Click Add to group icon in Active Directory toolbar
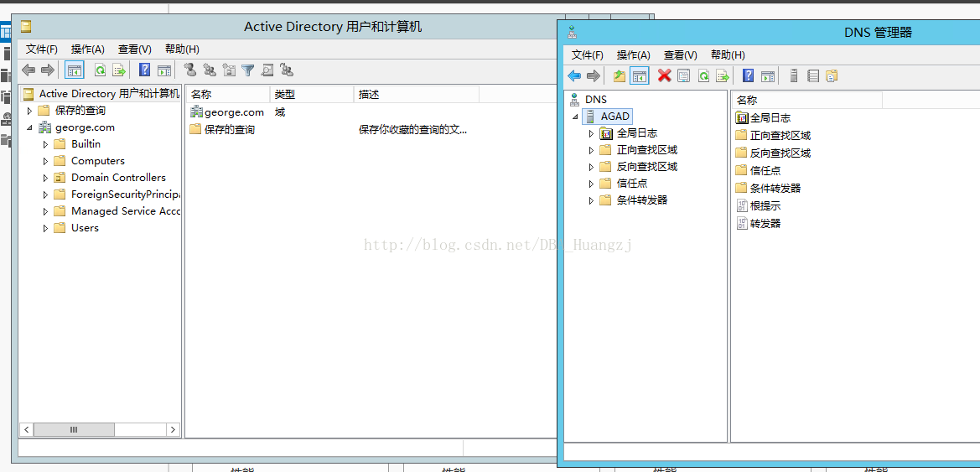This screenshot has width=980, height=472. (x=287, y=70)
